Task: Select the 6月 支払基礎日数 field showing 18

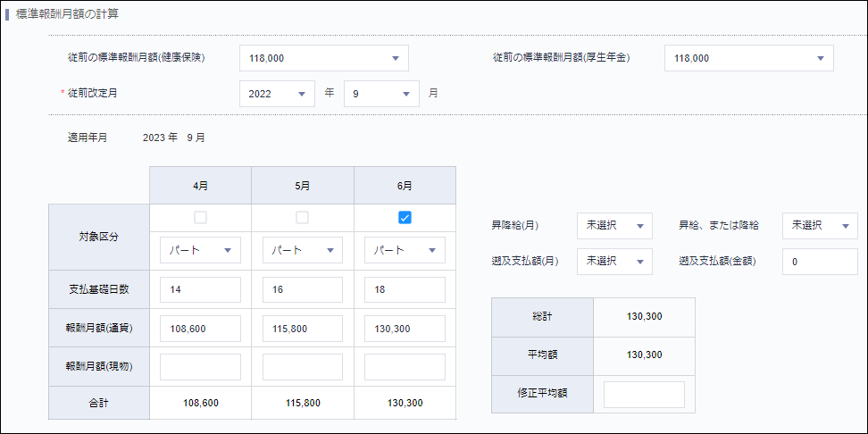Action: click(405, 290)
